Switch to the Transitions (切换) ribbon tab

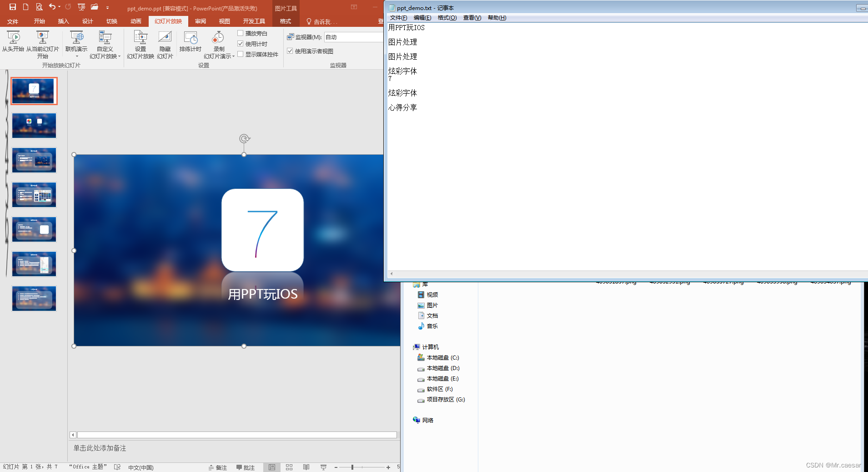pyautogui.click(x=112, y=21)
